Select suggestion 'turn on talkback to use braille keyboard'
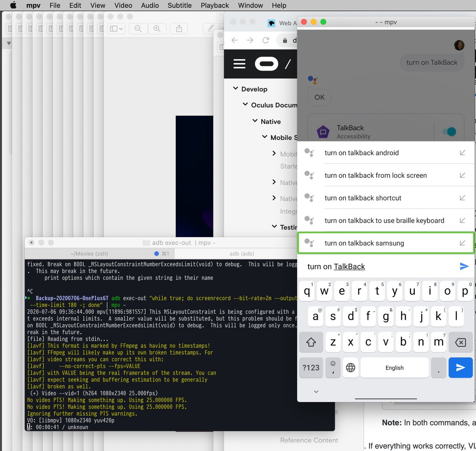 pyautogui.click(x=386, y=221)
